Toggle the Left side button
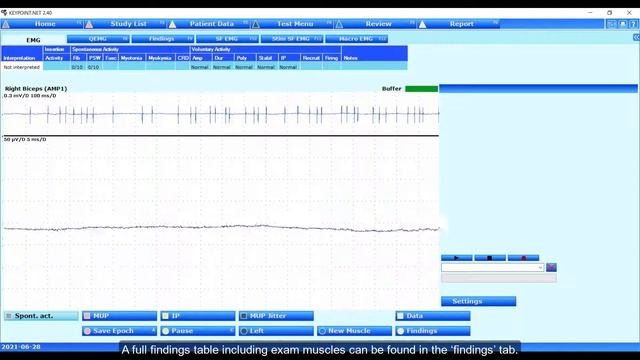640x360 pixels. tap(276, 331)
